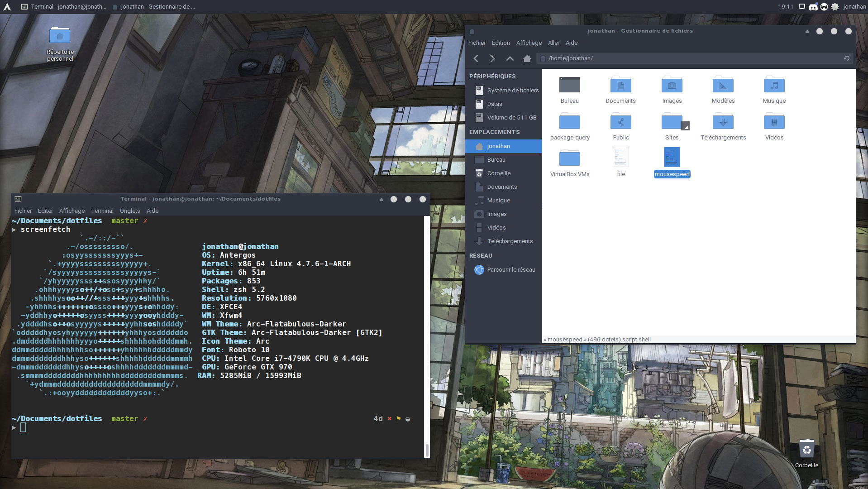Select Bureau in sidebar places
The image size is (868, 489).
504,160
